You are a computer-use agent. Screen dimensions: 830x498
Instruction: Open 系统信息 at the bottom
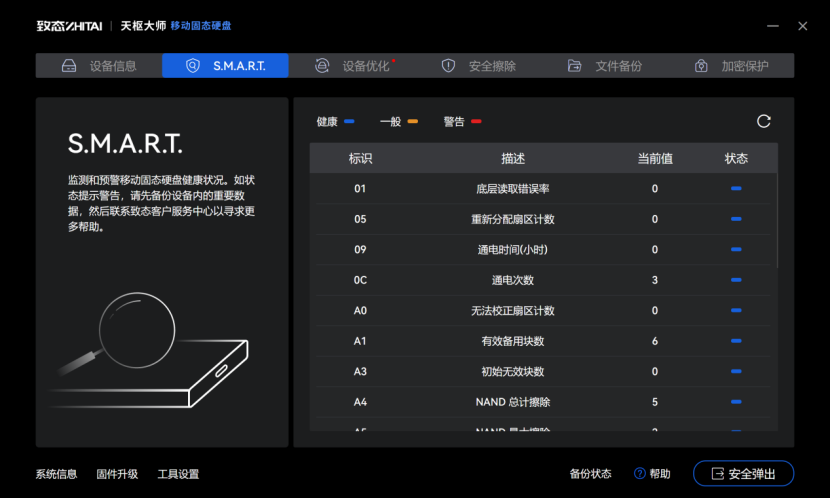(56, 474)
